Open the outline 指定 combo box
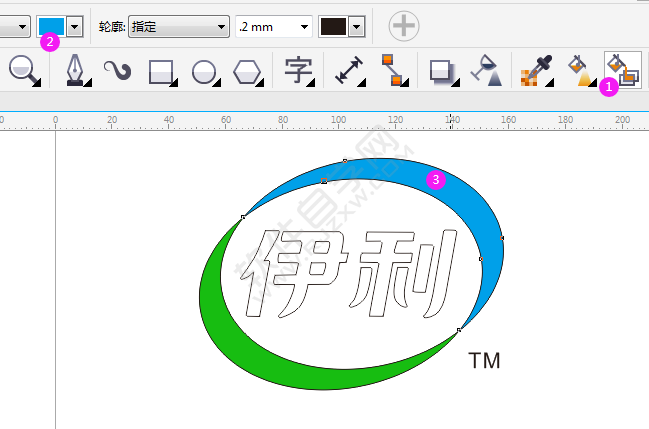Screen dimensions: 649x429 pos(179,27)
